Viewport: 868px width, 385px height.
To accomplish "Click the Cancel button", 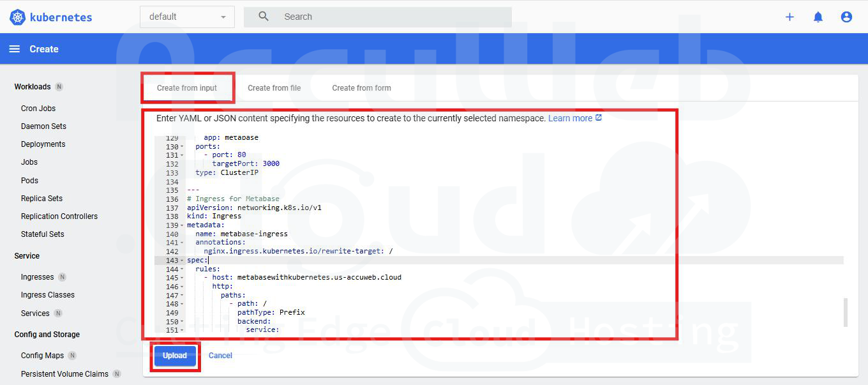I will [x=220, y=356].
